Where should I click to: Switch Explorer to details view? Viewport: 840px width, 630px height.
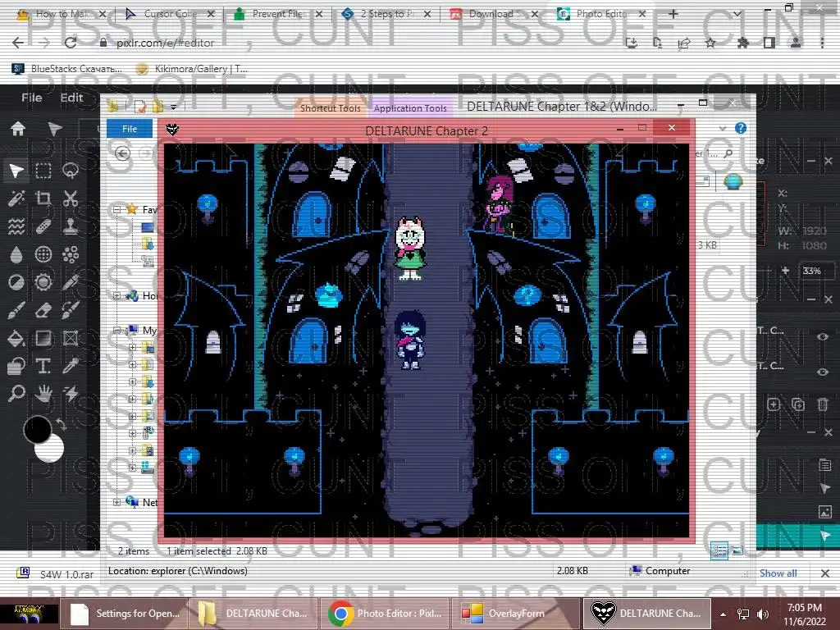tap(719, 550)
